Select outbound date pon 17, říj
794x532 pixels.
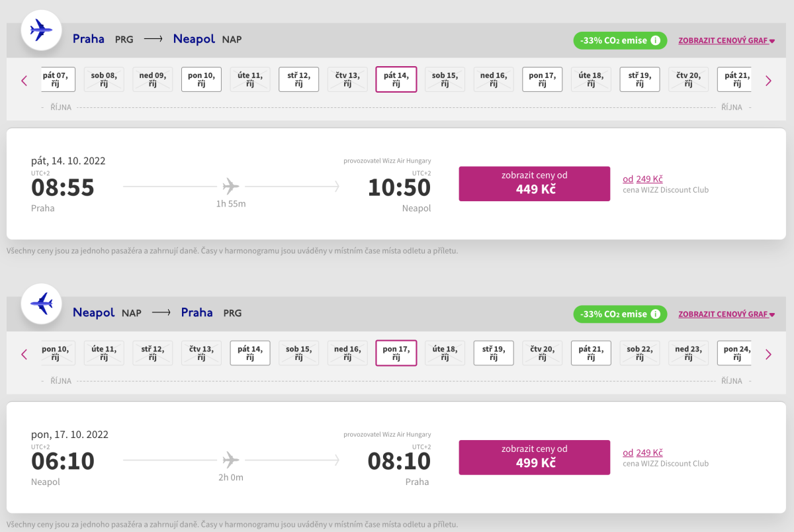(x=542, y=79)
